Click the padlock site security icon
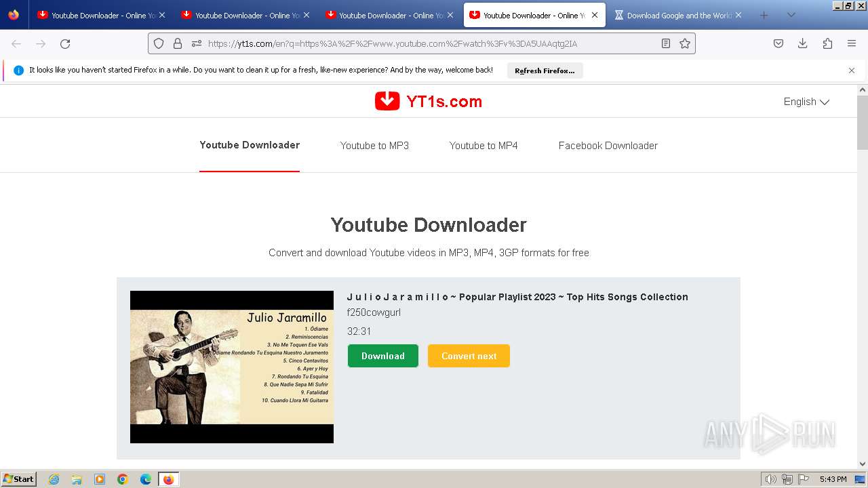 pyautogui.click(x=178, y=43)
